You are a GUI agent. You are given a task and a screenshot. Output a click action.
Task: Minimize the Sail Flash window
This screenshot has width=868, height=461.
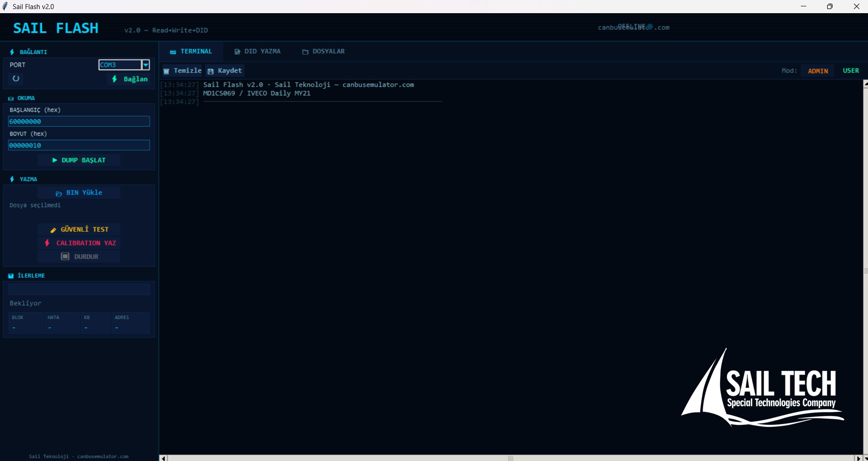pyautogui.click(x=804, y=6)
